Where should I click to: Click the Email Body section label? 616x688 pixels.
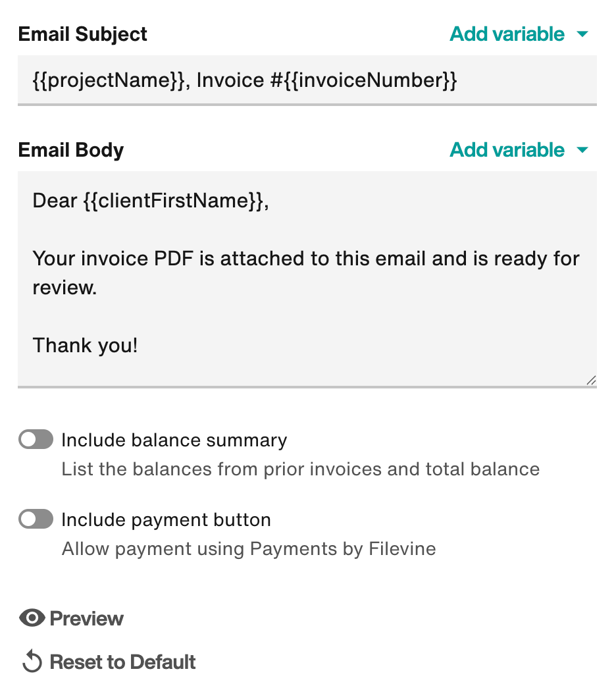click(70, 150)
